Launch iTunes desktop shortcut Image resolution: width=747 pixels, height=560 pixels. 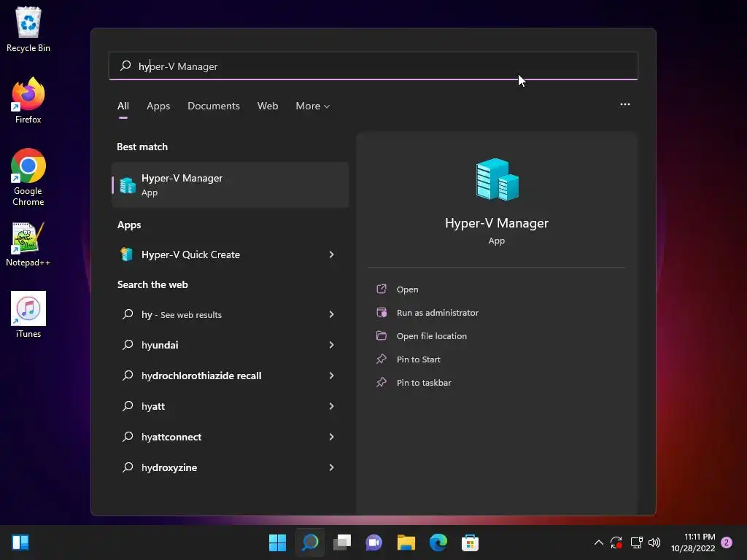28,315
